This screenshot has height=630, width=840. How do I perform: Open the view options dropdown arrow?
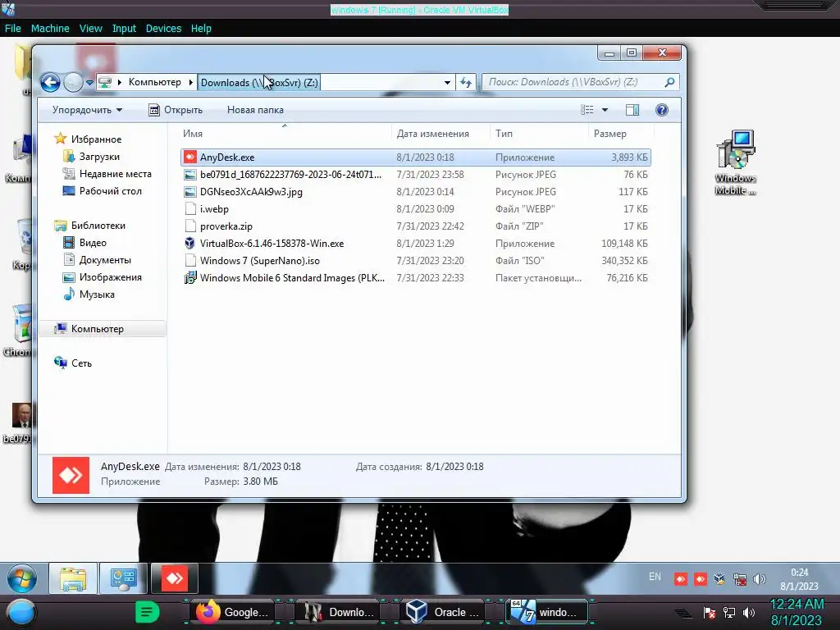point(605,110)
